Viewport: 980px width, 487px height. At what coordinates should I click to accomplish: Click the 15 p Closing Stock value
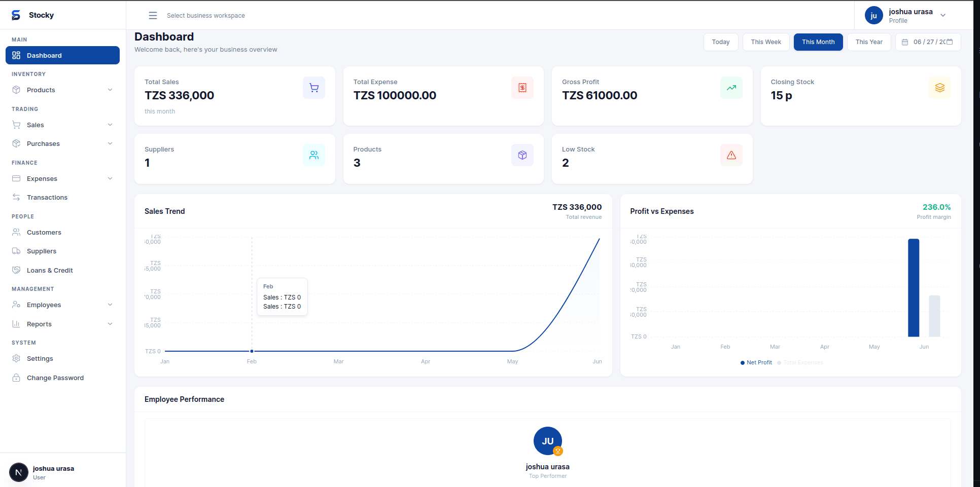coord(781,95)
